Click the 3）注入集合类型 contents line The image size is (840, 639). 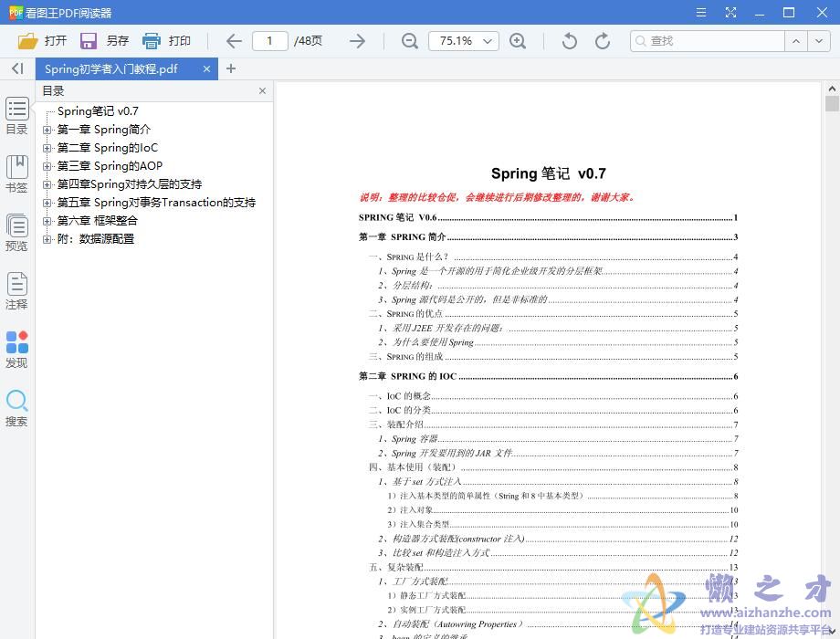click(x=562, y=524)
